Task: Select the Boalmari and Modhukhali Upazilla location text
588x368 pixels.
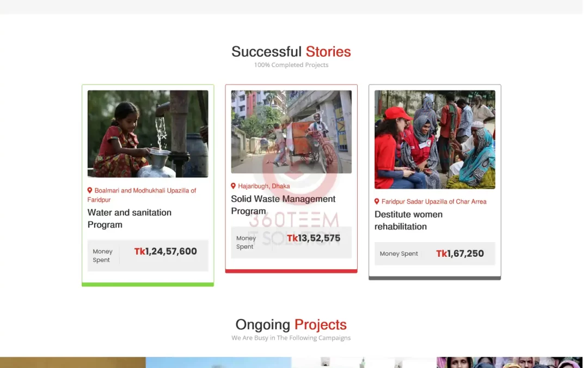Action: [145, 195]
